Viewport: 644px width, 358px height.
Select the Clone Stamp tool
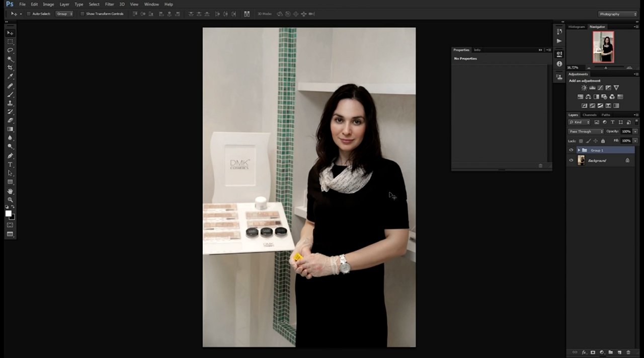[10, 103]
